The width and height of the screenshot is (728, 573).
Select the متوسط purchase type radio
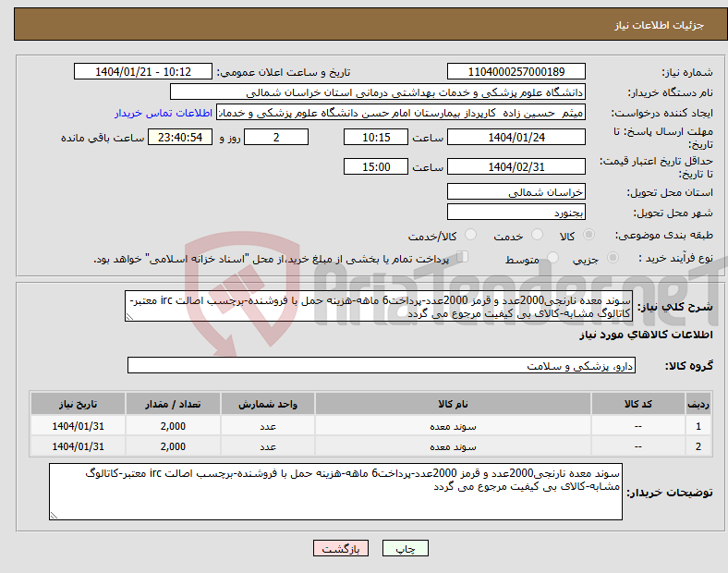click(x=553, y=257)
